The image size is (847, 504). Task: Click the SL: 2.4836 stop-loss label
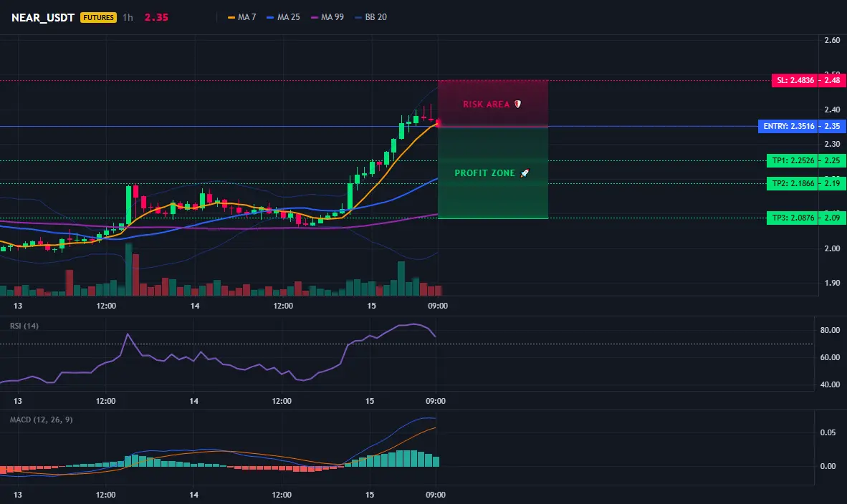click(795, 80)
